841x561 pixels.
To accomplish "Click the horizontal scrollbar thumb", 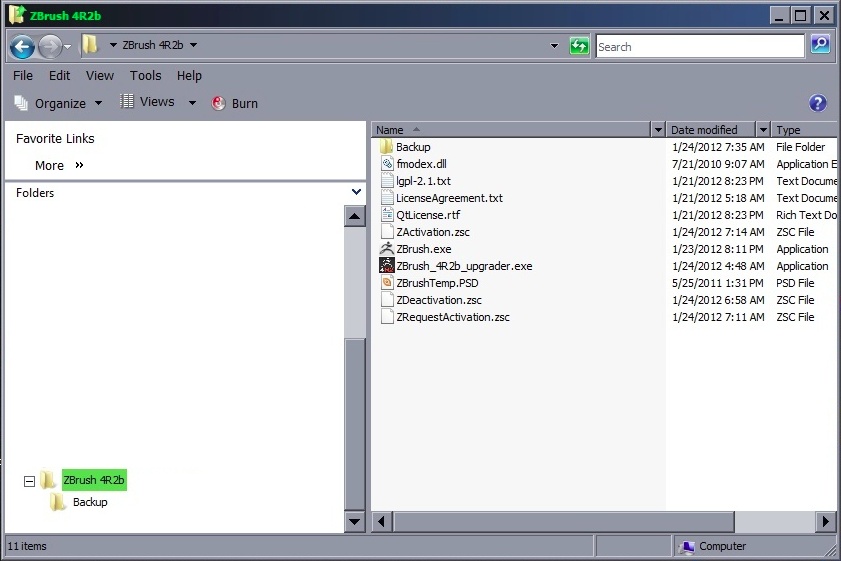I will (563, 521).
